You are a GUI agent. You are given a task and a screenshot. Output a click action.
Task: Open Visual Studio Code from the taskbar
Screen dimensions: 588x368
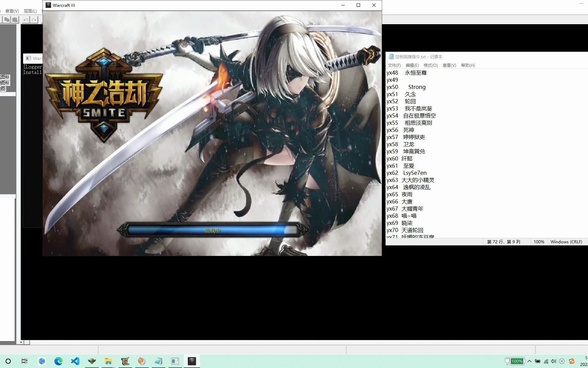(75, 361)
